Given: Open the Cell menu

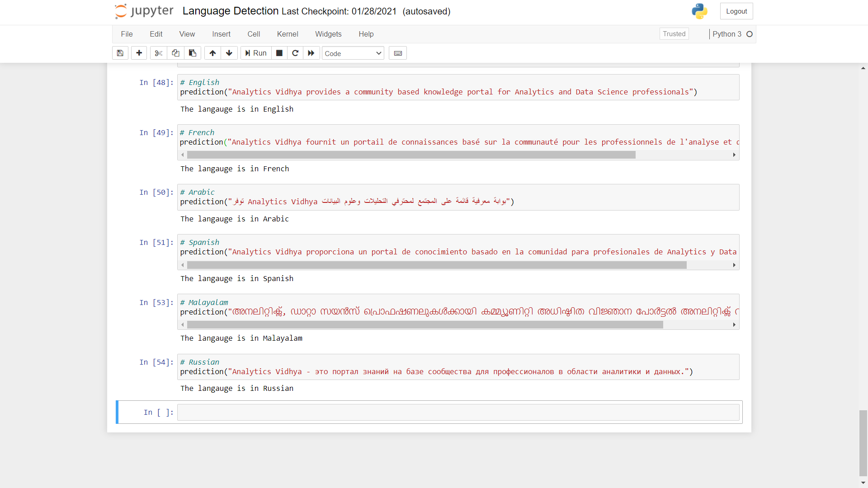Looking at the screenshot, I should [x=254, y=34].
